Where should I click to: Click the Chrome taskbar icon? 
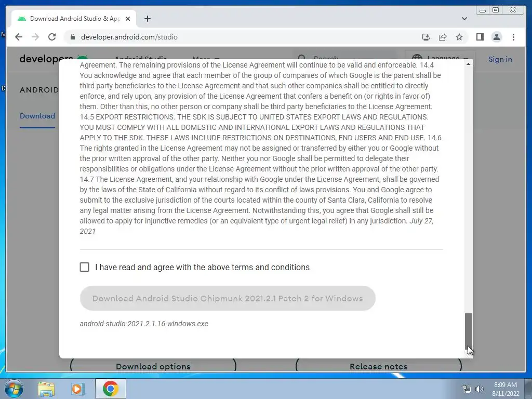(x=110, y=389)
